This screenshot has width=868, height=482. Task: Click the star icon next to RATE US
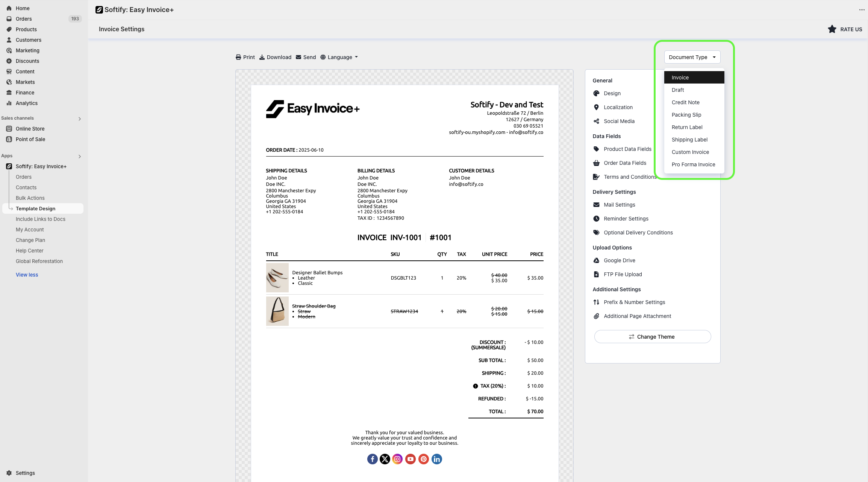tap(832, 29)
